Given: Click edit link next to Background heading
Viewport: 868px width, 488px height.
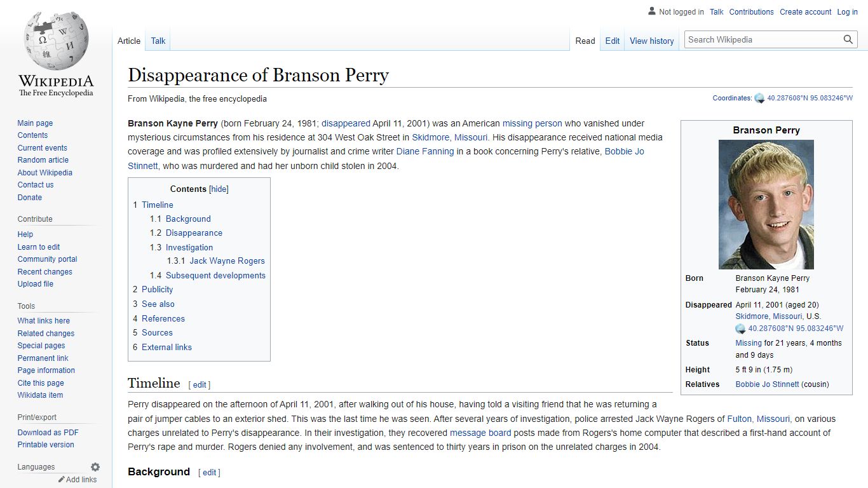Looking at the screenshot, I should 210,473.
